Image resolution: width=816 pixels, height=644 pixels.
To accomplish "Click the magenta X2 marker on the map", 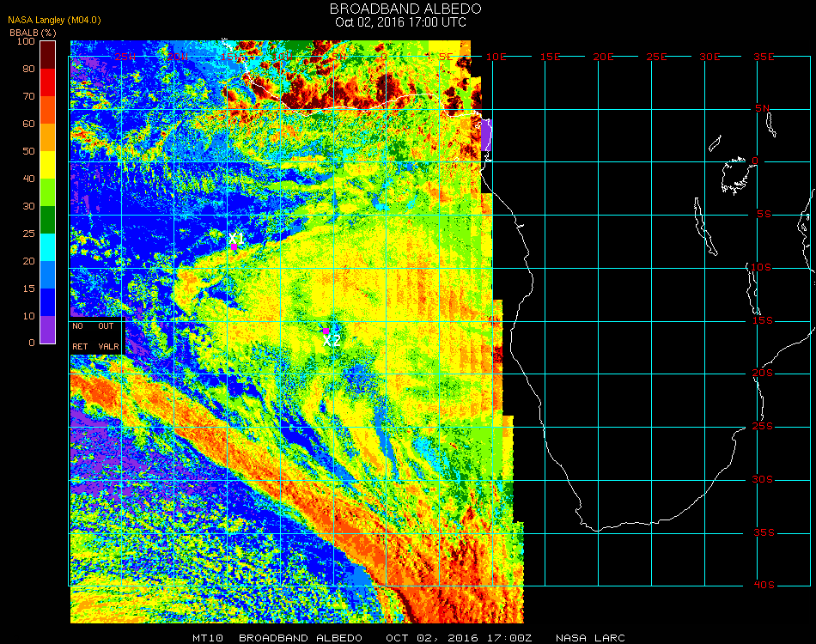I will (x=326, y=331).
